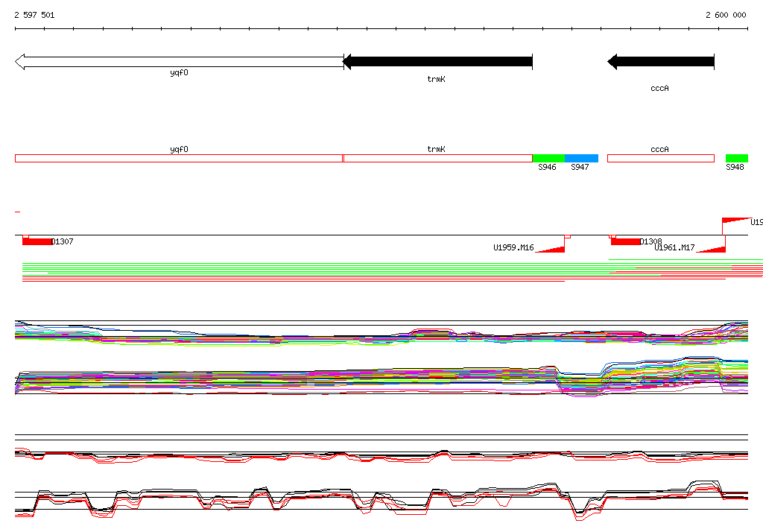Select the D1307 label
Viewport: 763px width, 532px height.
(63, 241)
